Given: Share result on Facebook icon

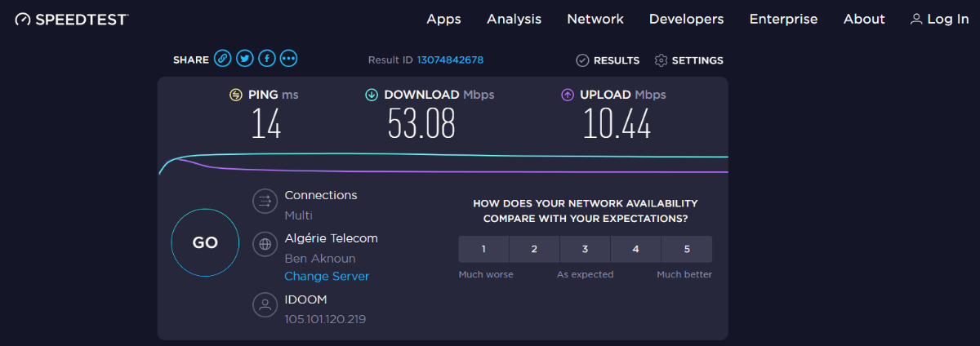Looking at the screenshot, I should tap(266, 59).
